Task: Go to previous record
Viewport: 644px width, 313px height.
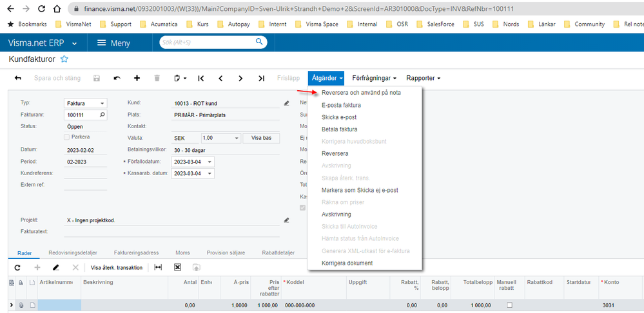Action: pos(220,78)
